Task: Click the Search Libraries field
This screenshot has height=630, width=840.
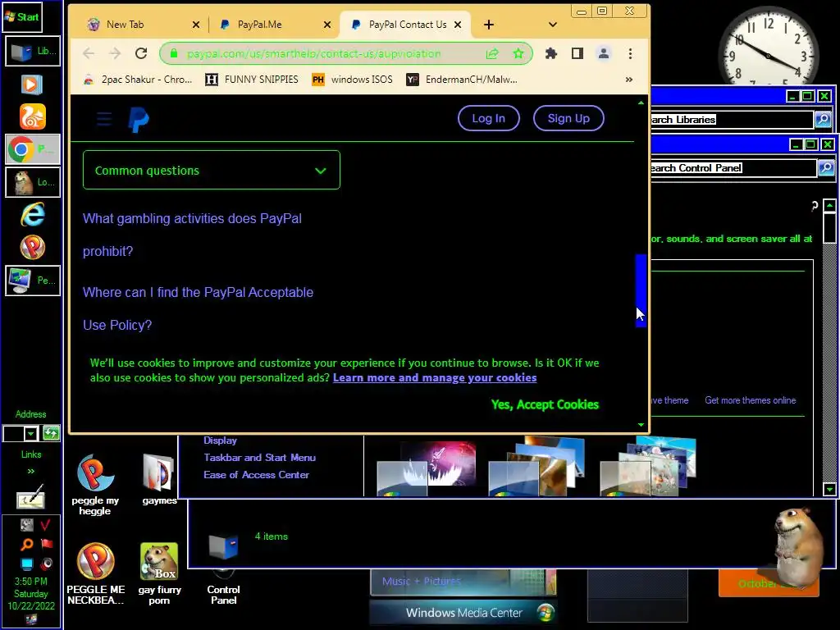Action: [x=732, y=120]
